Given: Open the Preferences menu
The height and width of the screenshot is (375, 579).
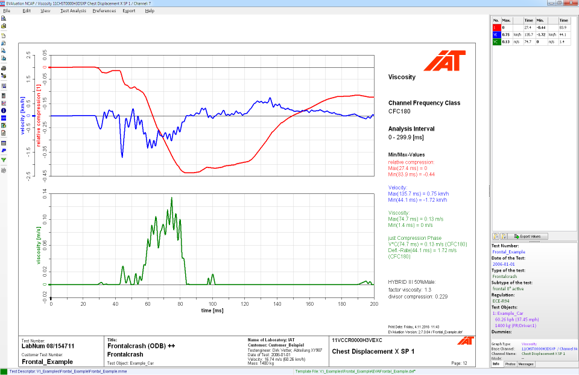Looking at the screenshot, I should [104, 11].
